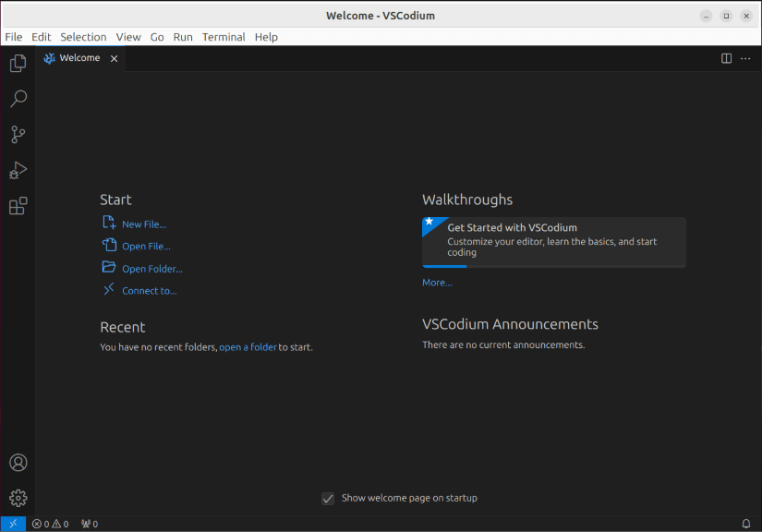Click the star badge on the walkthrough card
The image size is (762, 532).
(x=429, y=222)
